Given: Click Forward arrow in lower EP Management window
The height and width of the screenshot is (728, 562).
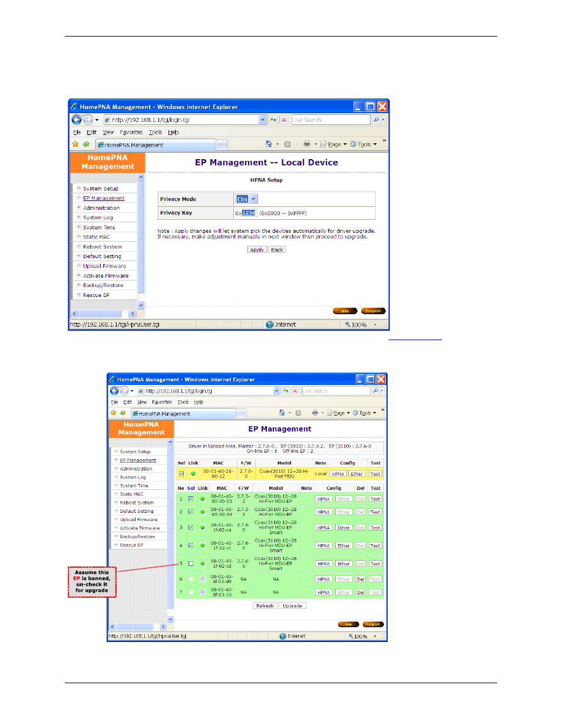Looking at the screenshot, I should point(124,391).
